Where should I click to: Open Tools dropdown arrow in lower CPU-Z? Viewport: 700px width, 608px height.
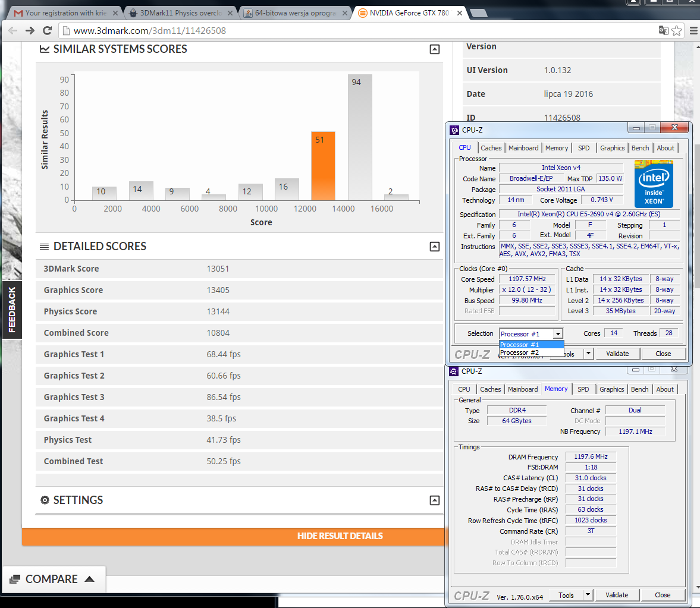point(588,595)
